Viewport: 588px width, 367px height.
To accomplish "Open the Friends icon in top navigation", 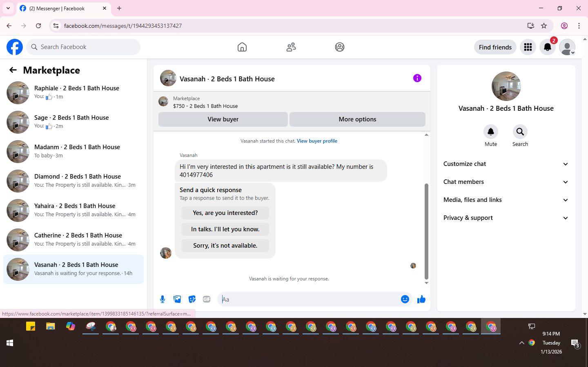I will point(291,47).
